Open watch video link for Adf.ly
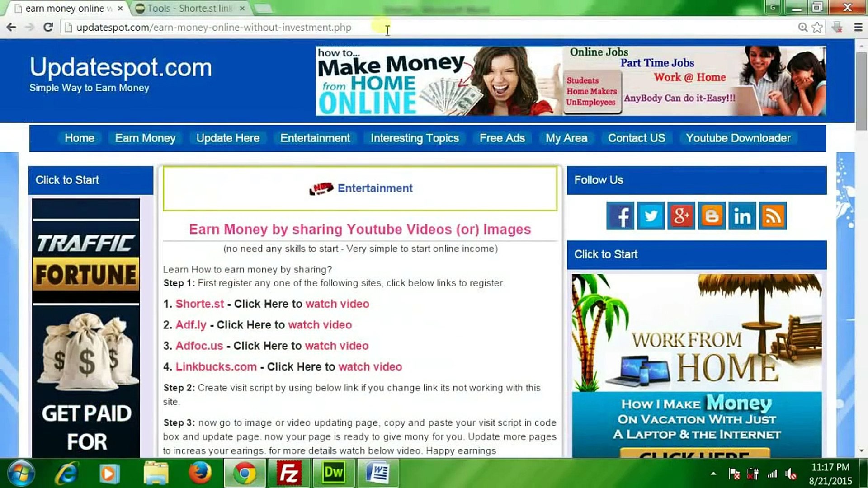This screenshot has height=488, width=868. tap(320, 325)
